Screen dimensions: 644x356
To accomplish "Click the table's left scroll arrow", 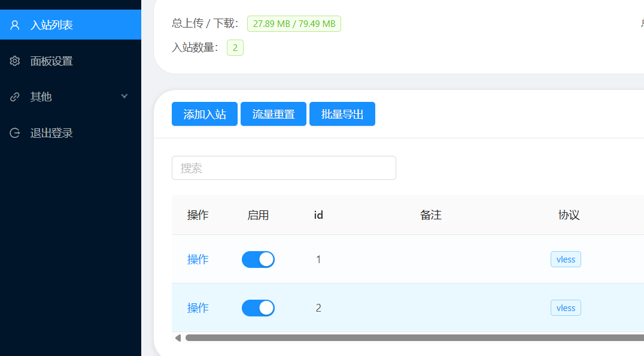I will (178, 338).
